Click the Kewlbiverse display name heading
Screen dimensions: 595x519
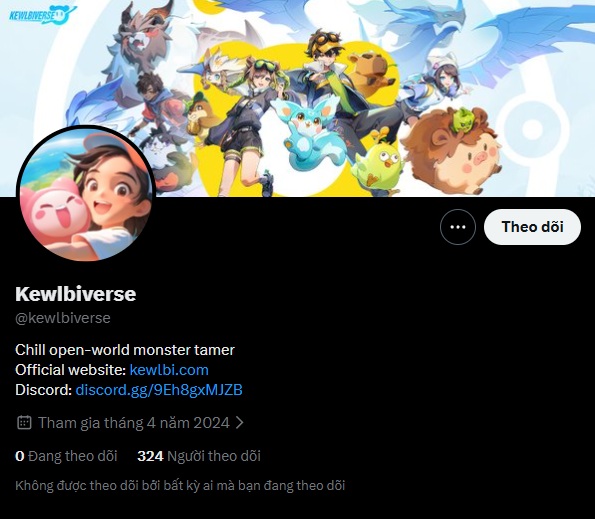76,294
